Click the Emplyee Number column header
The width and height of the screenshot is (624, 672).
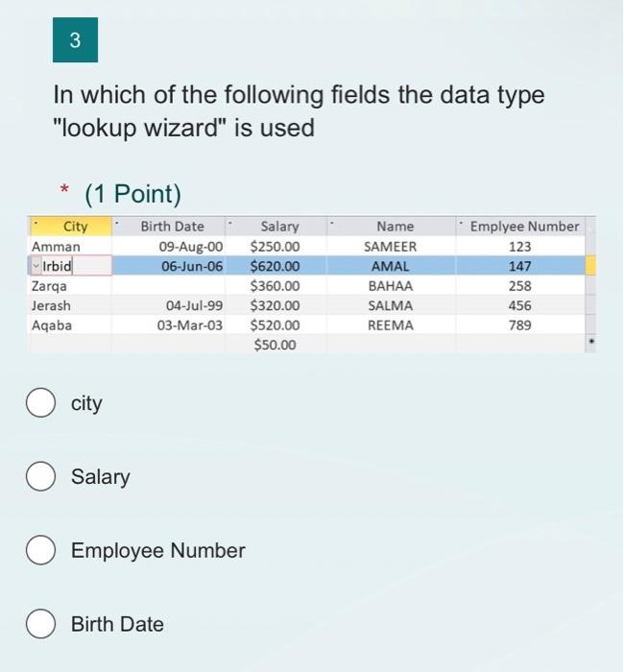point(520,227)
